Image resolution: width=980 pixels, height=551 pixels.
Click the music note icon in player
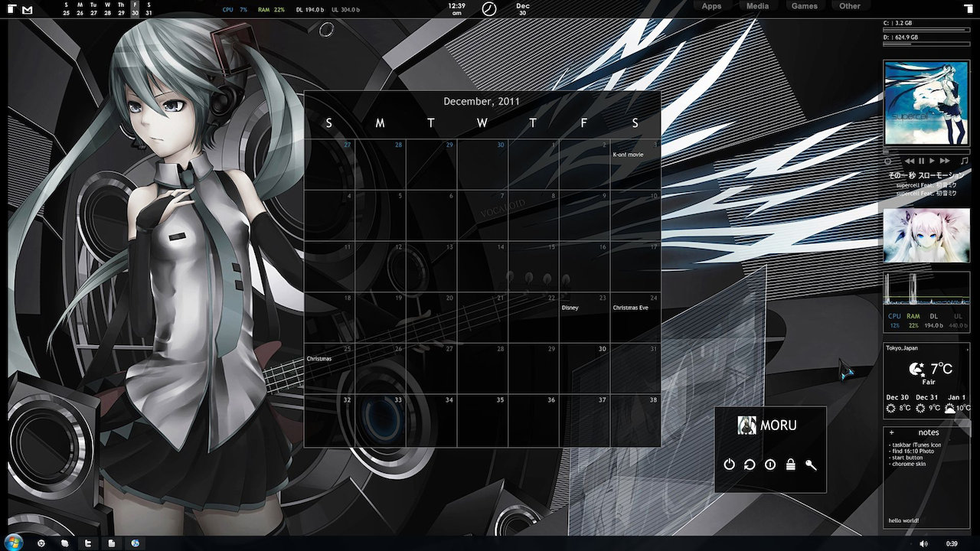(x=964, y=161)
